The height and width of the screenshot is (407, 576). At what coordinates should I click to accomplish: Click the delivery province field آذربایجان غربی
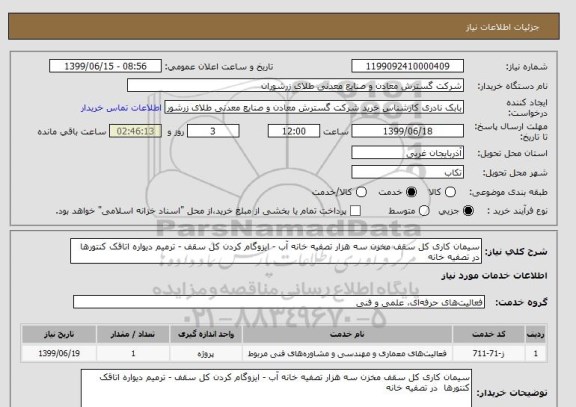[x=407, y=153]
